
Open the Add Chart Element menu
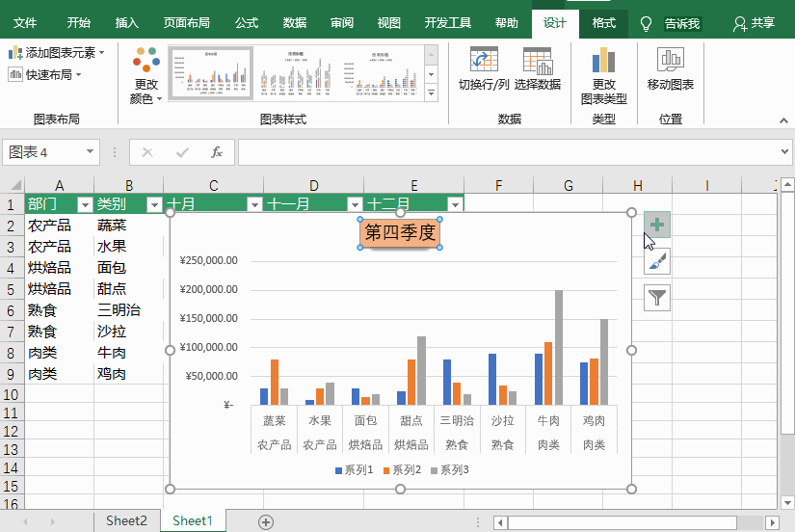pos(56,53)
